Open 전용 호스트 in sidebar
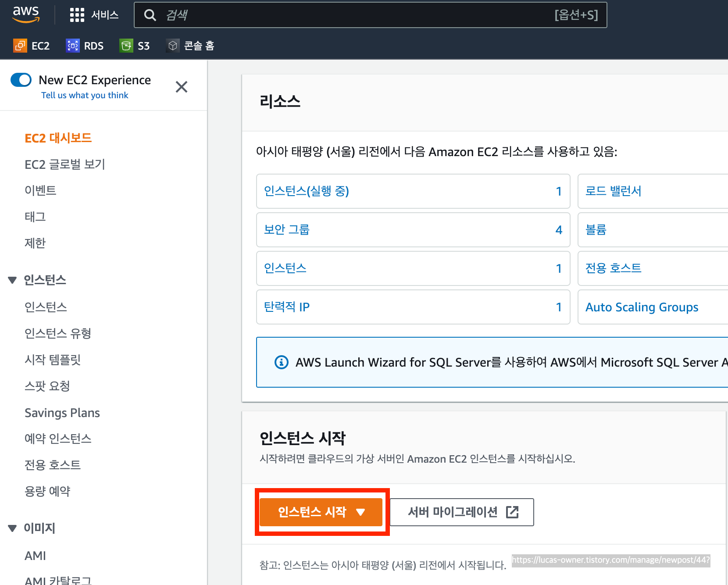The width and height of the screenshot is (728, 585). click(x=53, y=465)
